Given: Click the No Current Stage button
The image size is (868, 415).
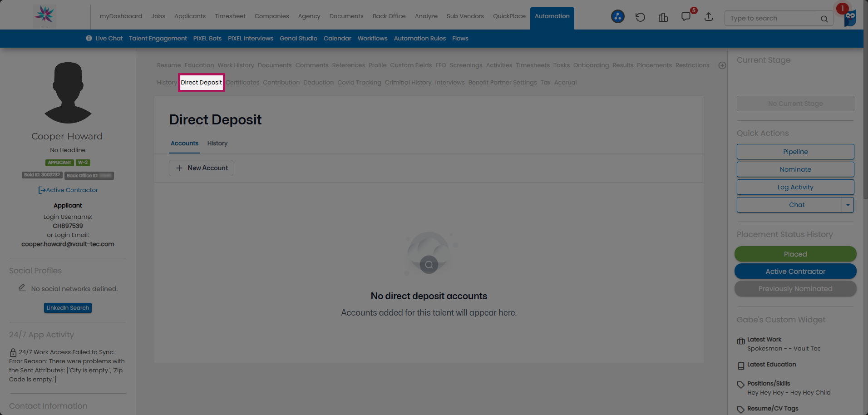Looking at the screenshot, I should 795,104.
